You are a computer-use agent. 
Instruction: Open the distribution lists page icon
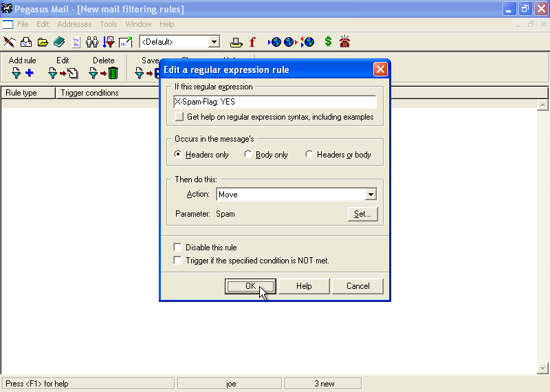click(76, 42)
